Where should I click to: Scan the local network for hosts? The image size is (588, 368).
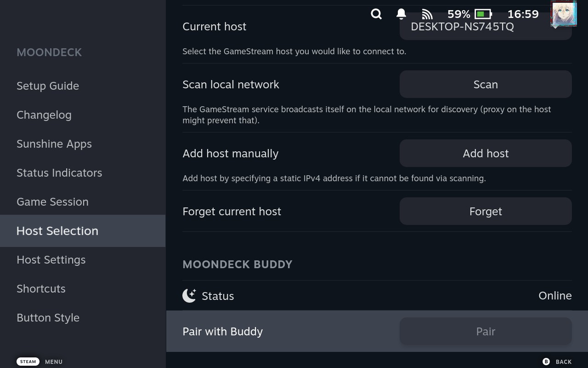coord(486,84)
